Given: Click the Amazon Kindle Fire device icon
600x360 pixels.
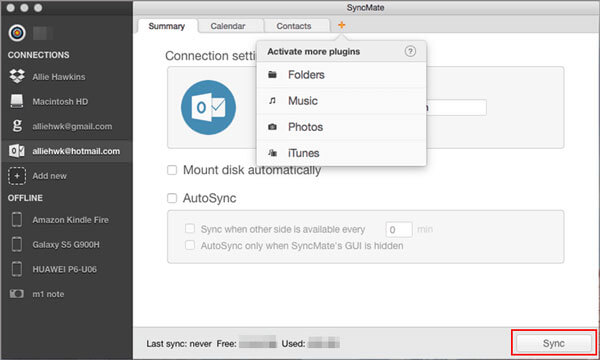Looking at the screenshot, I should [x=17, y=220].
